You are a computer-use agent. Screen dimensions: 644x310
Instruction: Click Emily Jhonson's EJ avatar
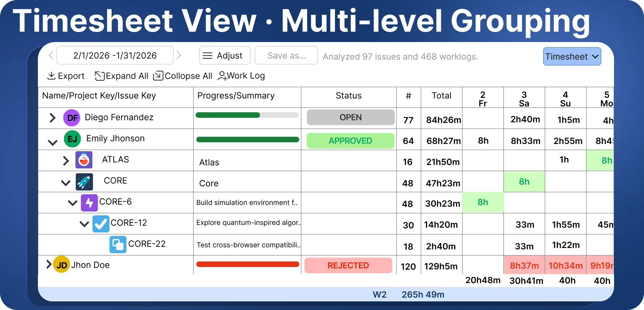click(72, 139)
